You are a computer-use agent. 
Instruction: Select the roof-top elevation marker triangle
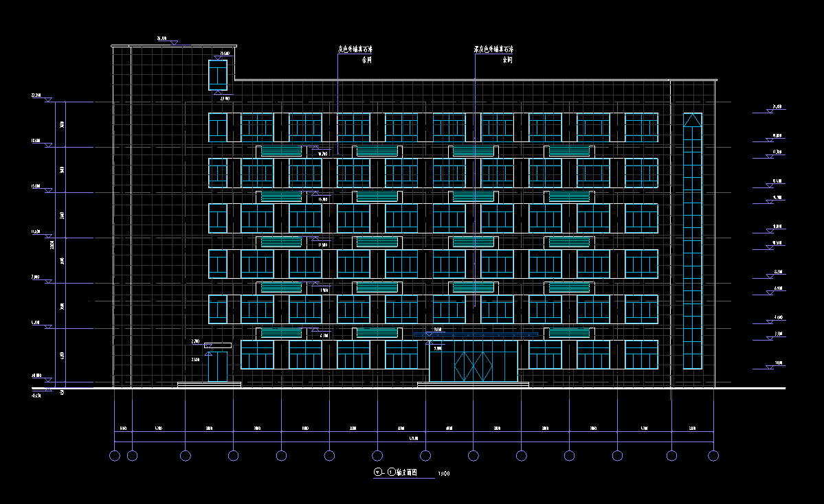click(173, 43)
